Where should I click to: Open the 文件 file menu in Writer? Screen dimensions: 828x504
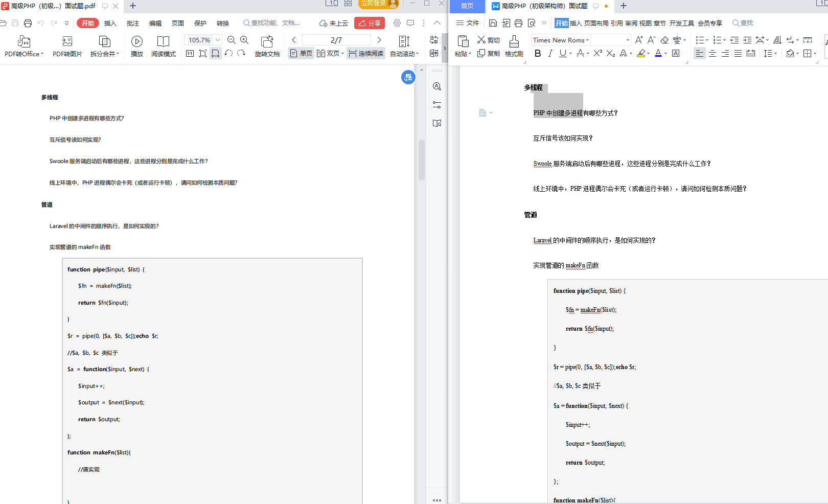(x=468, y=23)
